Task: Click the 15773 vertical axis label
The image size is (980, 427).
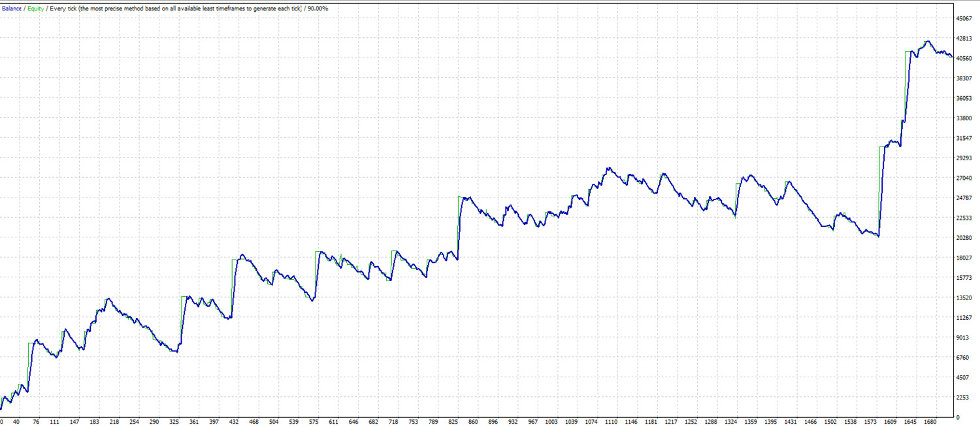Action: 964,278
